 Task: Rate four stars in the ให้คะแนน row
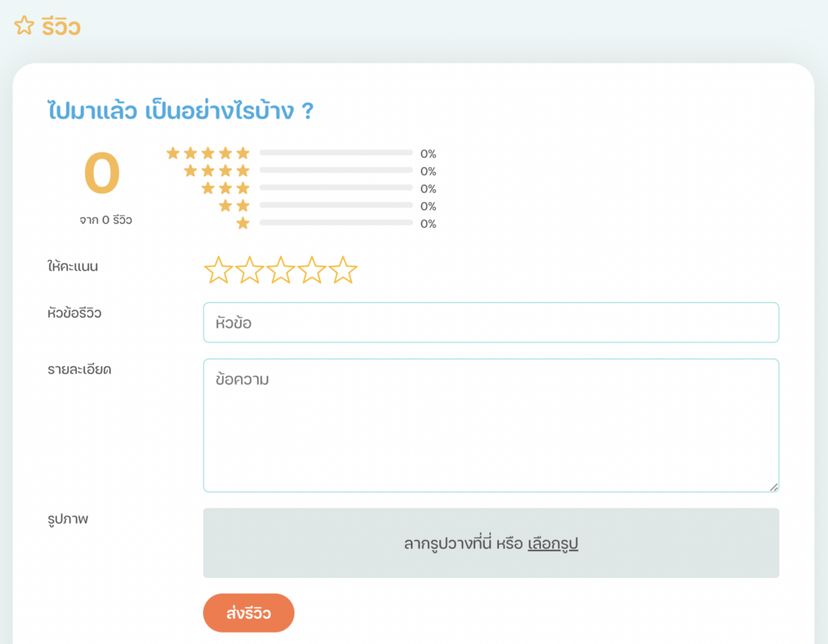[x=311, y=270]
